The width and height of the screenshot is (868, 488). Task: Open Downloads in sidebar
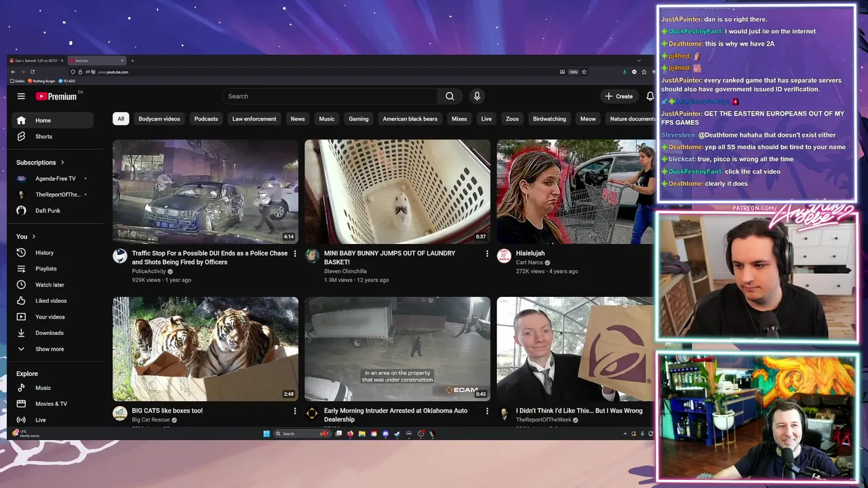pyautogui.click(x=52, y=333)
